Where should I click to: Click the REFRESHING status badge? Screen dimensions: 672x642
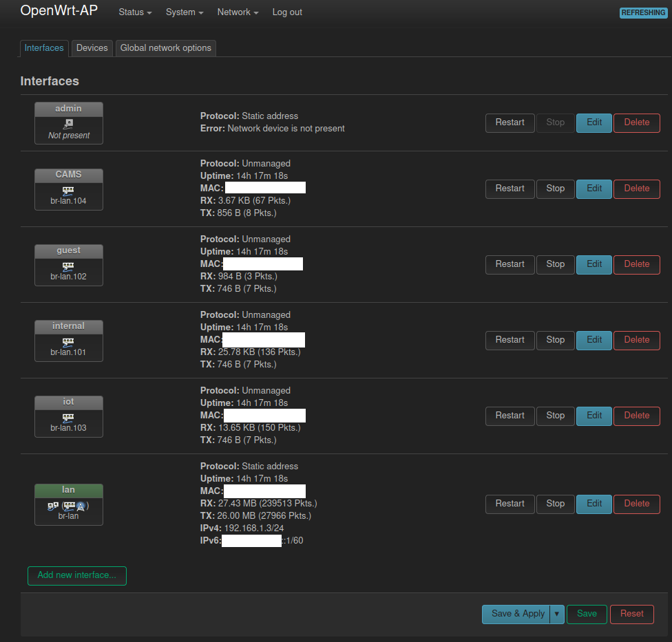643,13
